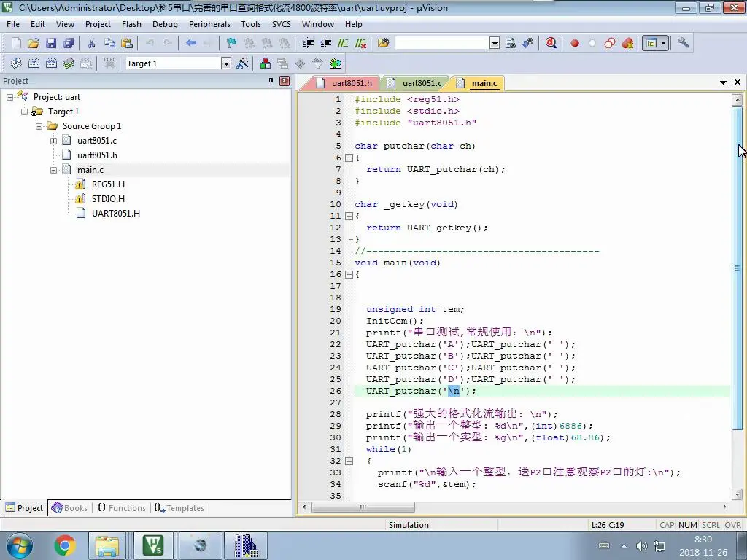Open a file with the folder icon
The width and height of the screenshot is (747, 560).
(34, 43)
